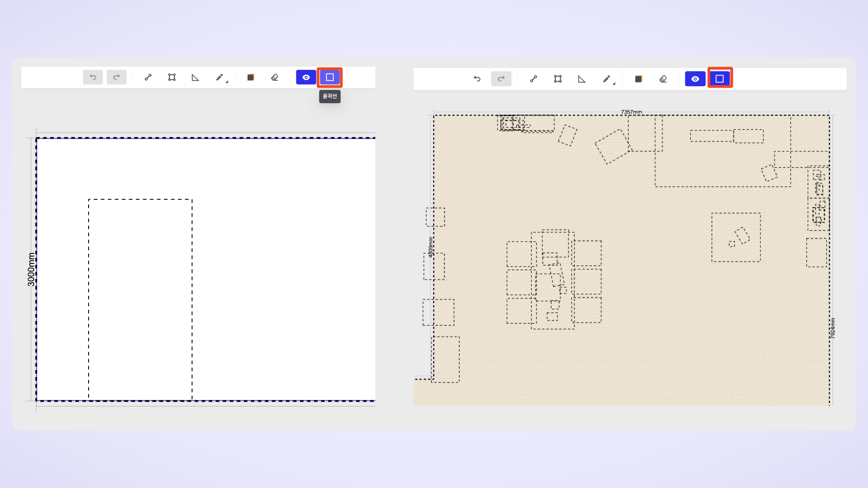Open the fill color swatch in left toolbar
868x488 pixels.
(251, 78)
